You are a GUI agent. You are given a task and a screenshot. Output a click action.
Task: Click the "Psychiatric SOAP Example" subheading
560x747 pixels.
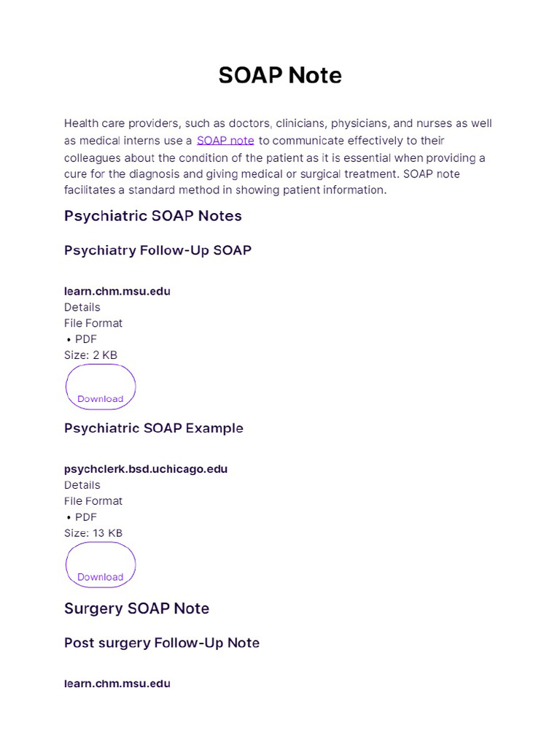pyautogui.click(x=154, y=428)
